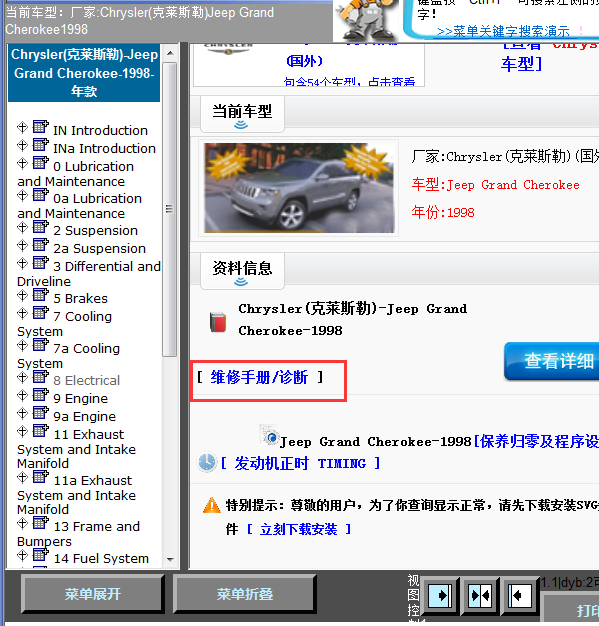Expand the 5 Brakes tree node

tap(22, 295)
